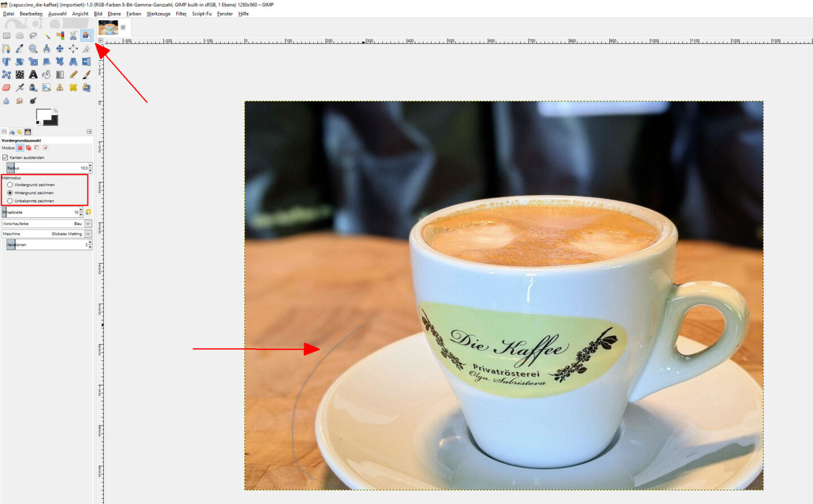Select the Clone stamp tool
This screenshot has width=813, height=504.
click(x=60, y=87)
